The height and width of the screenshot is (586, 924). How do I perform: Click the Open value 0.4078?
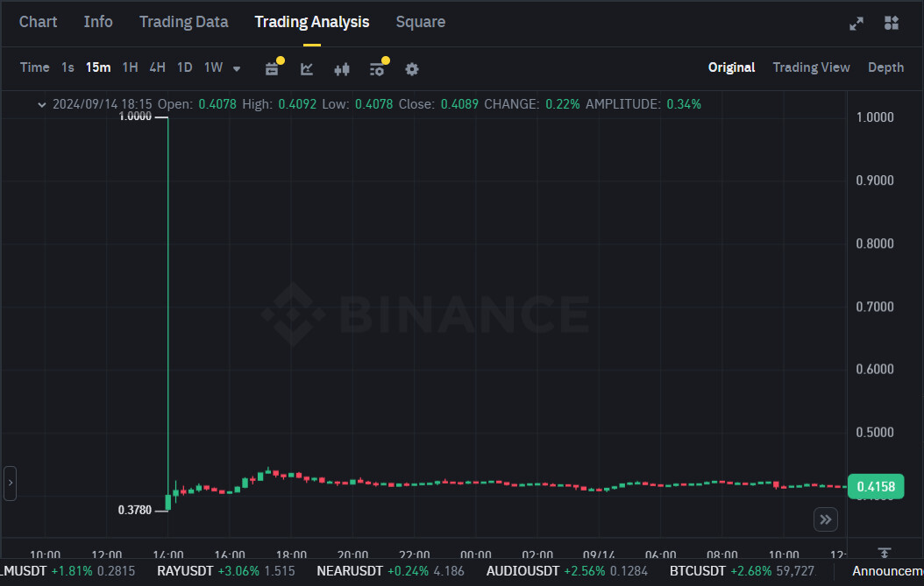pos(217,104)
